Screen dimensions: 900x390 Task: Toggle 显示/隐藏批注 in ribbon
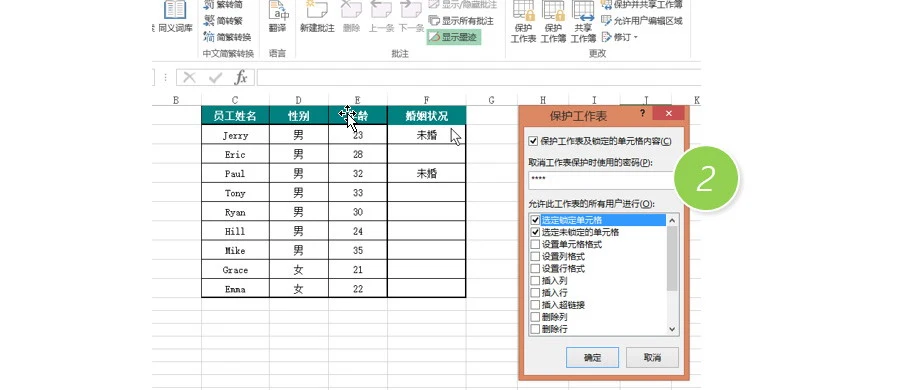(x=462, y=5)
